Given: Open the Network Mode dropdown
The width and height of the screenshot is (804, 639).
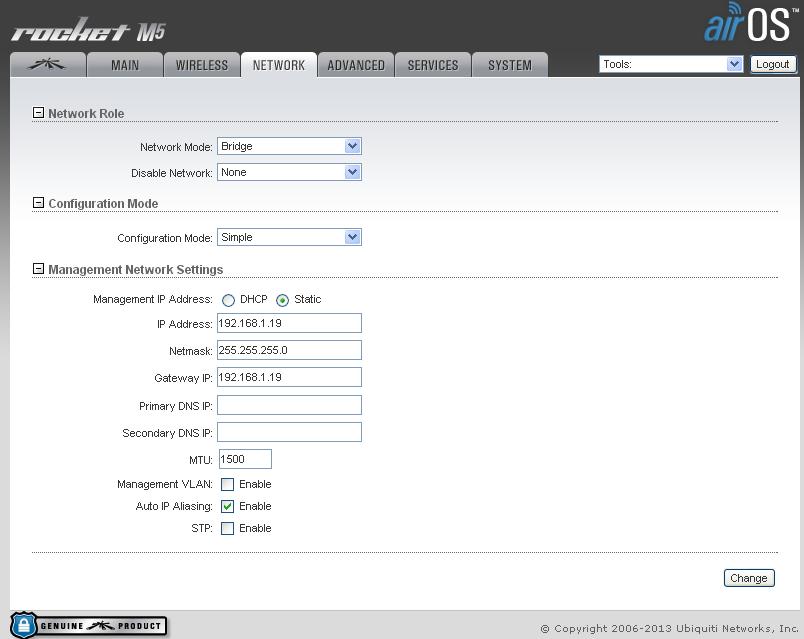Looking at the screenshot, I should pos(289,146).
